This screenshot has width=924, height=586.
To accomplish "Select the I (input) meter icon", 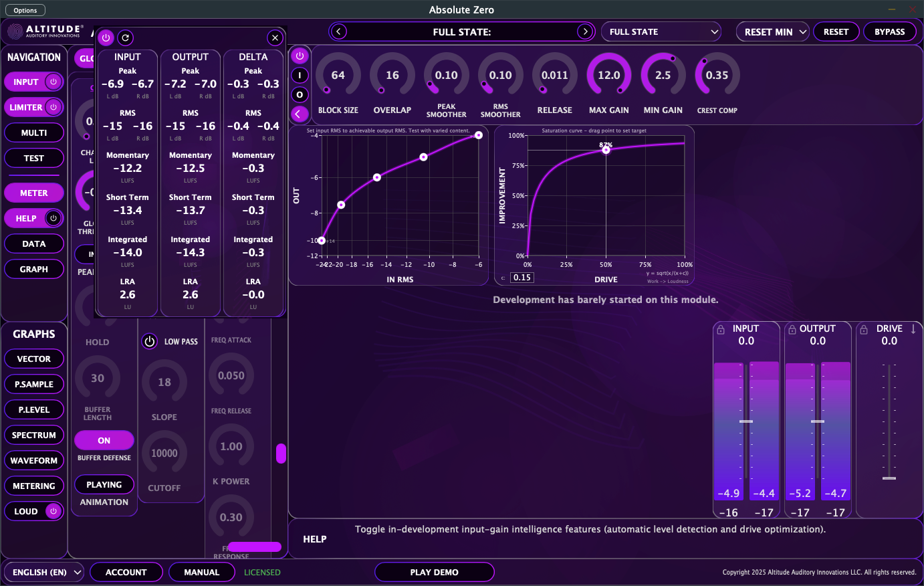I will coord(299,74).
